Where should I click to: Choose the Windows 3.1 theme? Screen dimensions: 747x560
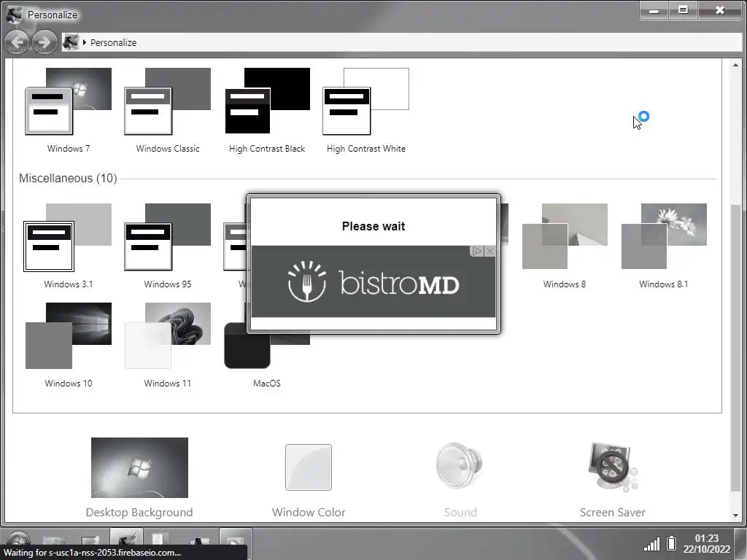click(68, 246)
